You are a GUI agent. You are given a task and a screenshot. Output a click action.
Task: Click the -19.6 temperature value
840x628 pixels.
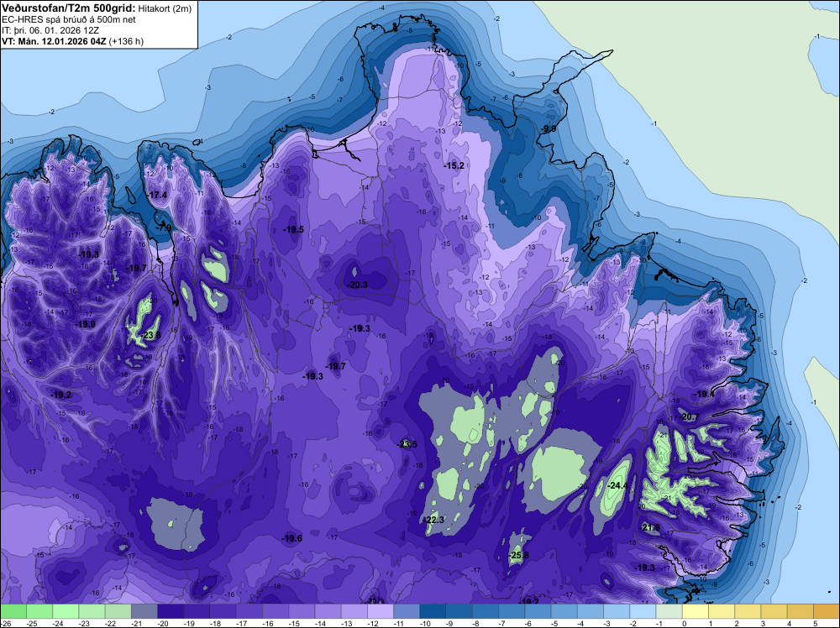tap(292, 539)
